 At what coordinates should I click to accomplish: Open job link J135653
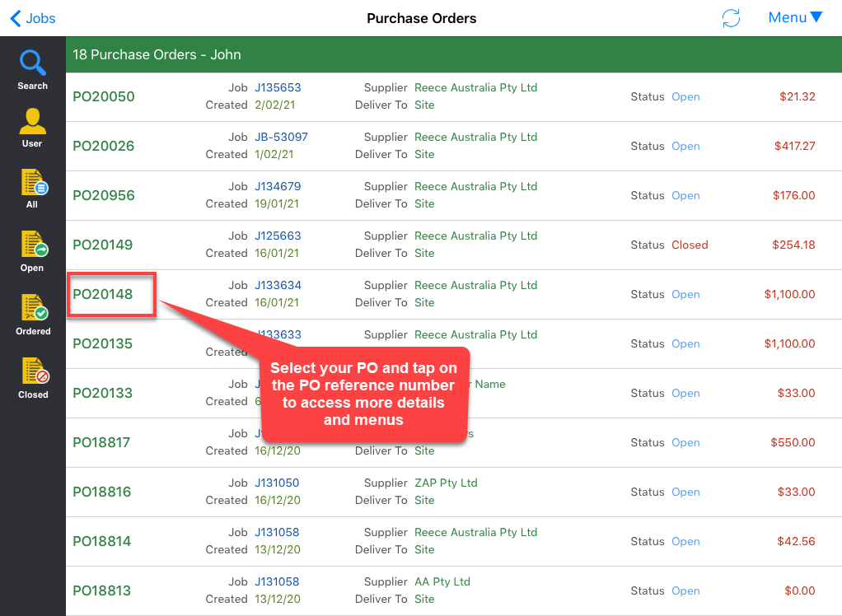click(278, 87)
